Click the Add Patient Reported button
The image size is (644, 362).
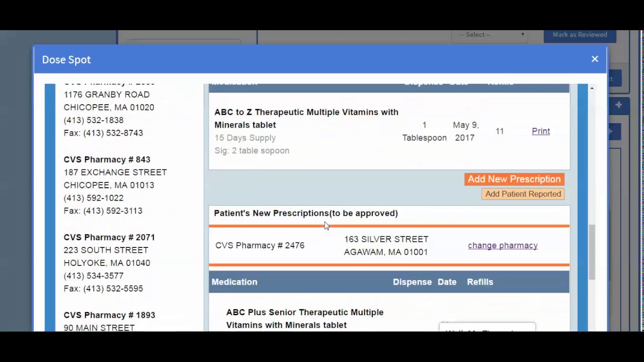tap(523, 194)
